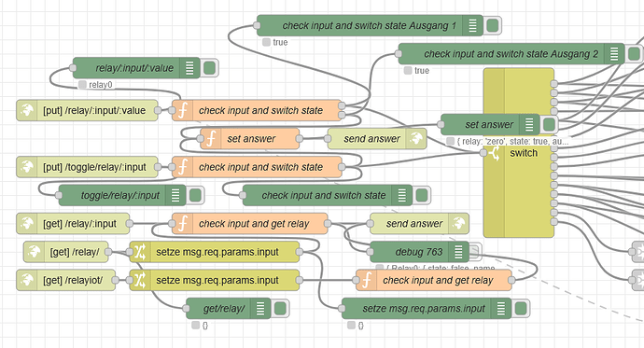Click 'true' status under Ausgang 2 node
The width and height of the screenshot is (644, 348).
coord(422,71)
